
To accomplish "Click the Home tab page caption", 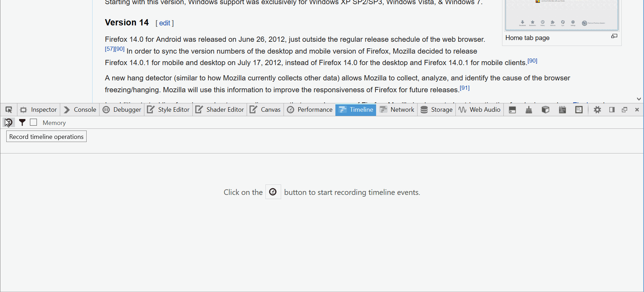I will 527,38.
